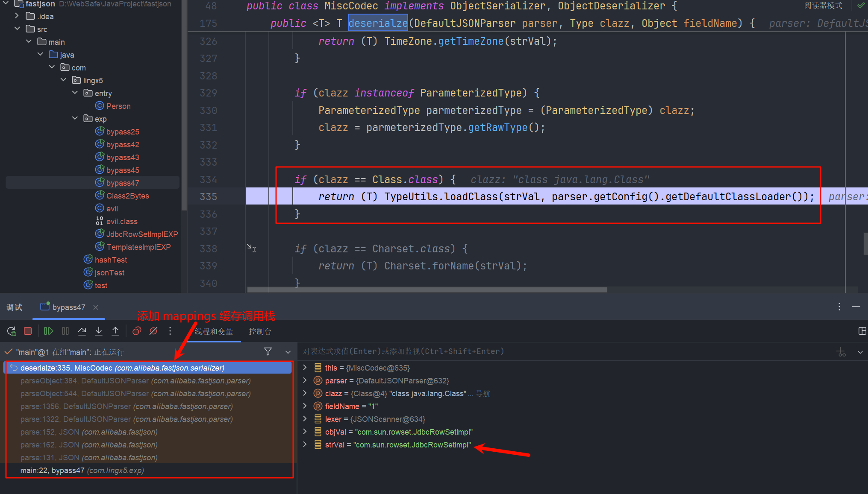The image size is (868, 494).
Task: Open the View Breakpoints dialog
Action: point(137,331)
